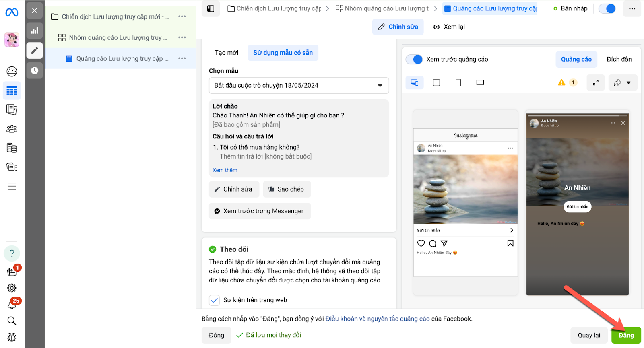Open notifications bell with 25 badge
The height and width of the screenshot is (348, 644).
pyautogui.click(x=12, y=304)
